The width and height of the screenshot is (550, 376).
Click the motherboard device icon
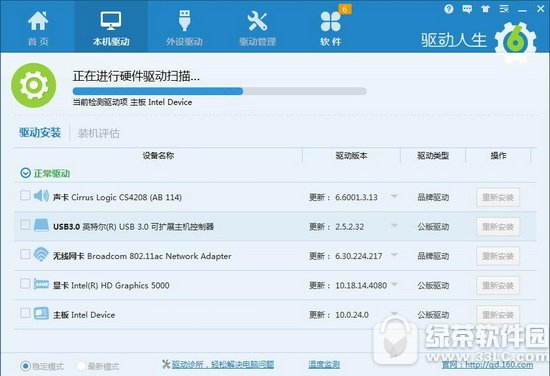click(x=41, y=313)
